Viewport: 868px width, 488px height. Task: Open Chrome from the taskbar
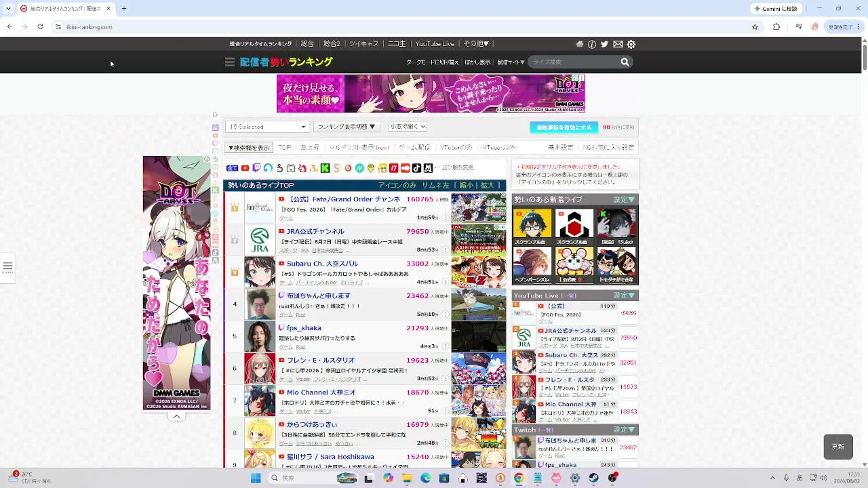[519, 478]
